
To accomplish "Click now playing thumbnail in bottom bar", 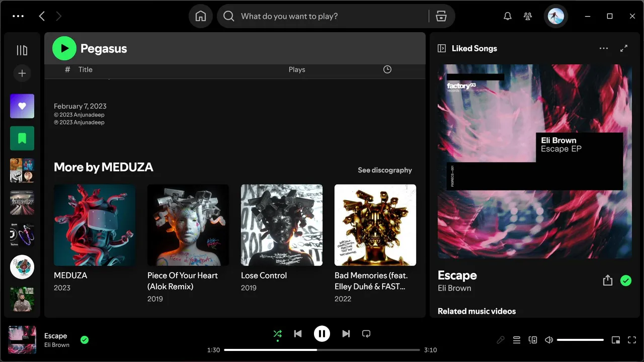I will (x=22, y=340).
